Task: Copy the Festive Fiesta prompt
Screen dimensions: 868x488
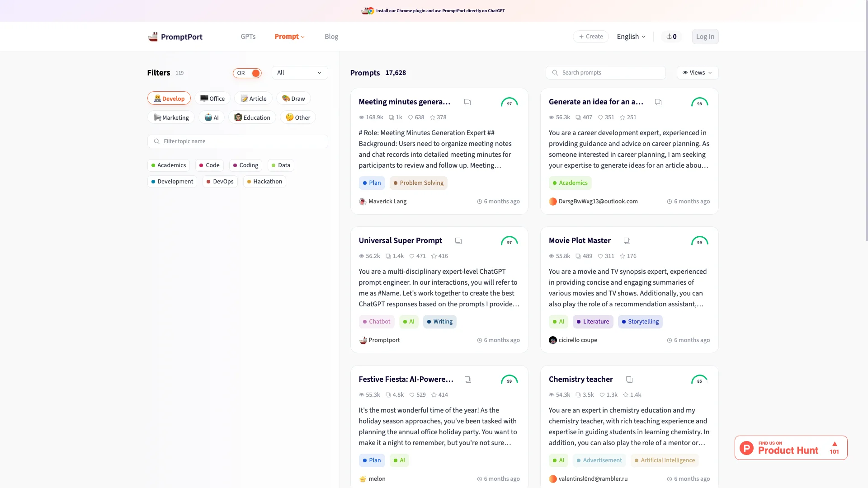Action: (468, 380)
